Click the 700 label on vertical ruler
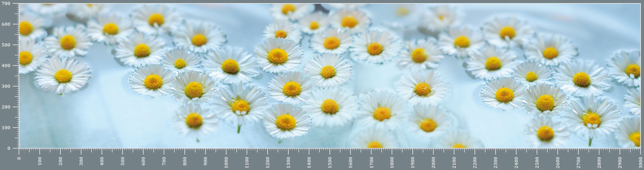This screenshot has width=644, height=170. click(x=5, y=4)
